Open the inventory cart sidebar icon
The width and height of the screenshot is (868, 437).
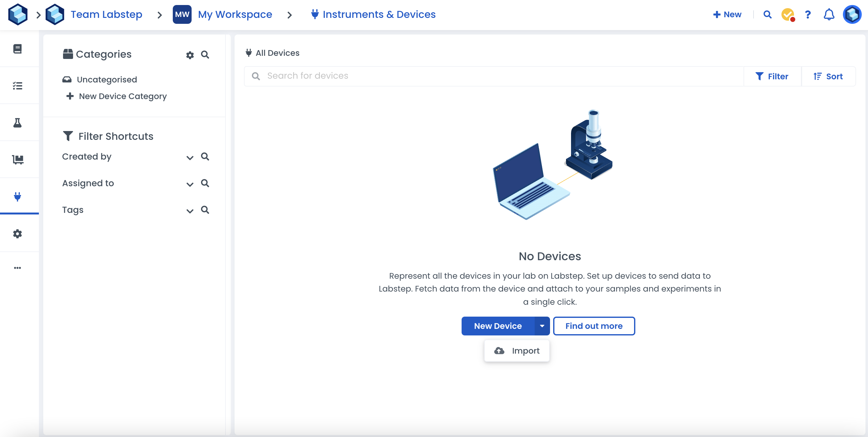(18, 159)
